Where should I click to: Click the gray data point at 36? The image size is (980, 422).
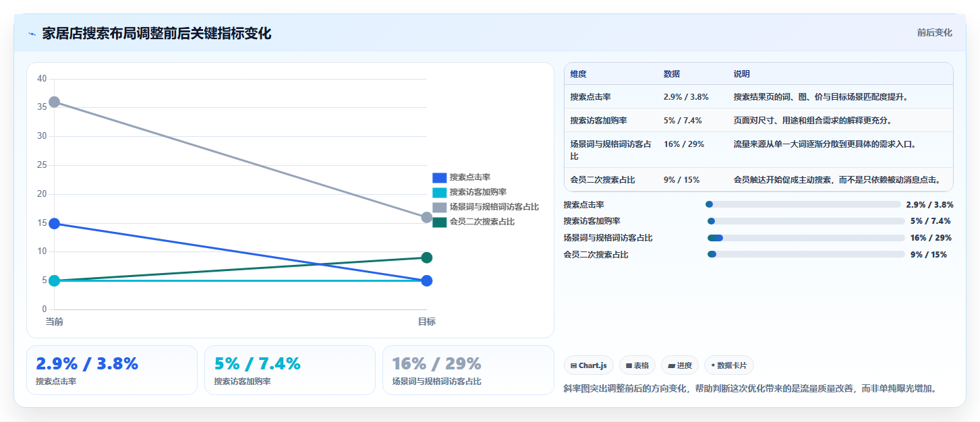[55, 102]
